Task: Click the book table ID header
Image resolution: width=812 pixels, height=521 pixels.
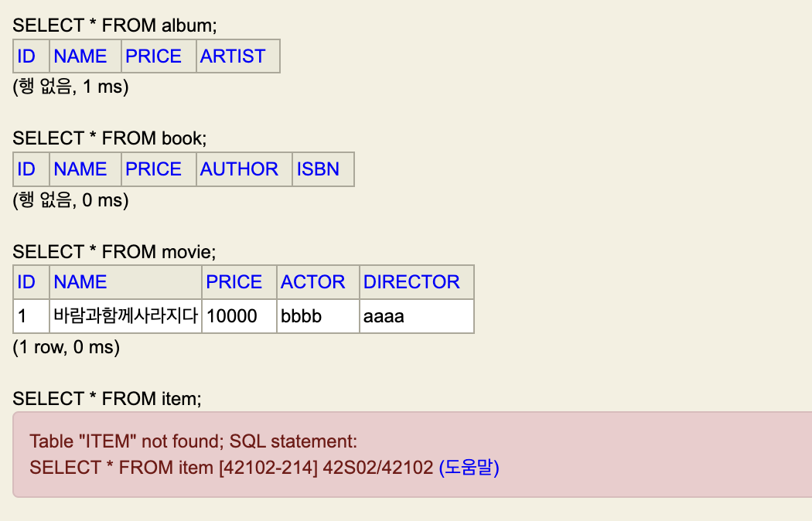Action: [x=26, y=169]
